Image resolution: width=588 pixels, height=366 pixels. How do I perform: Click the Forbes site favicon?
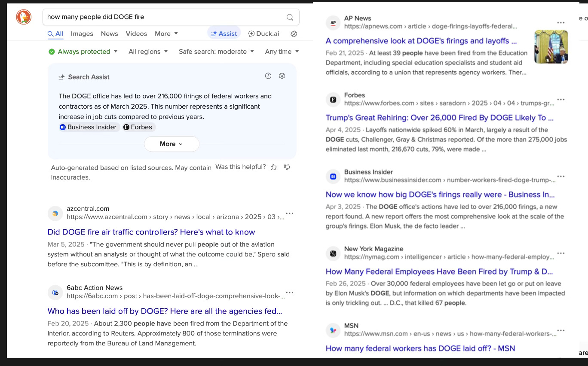[333, 100]
